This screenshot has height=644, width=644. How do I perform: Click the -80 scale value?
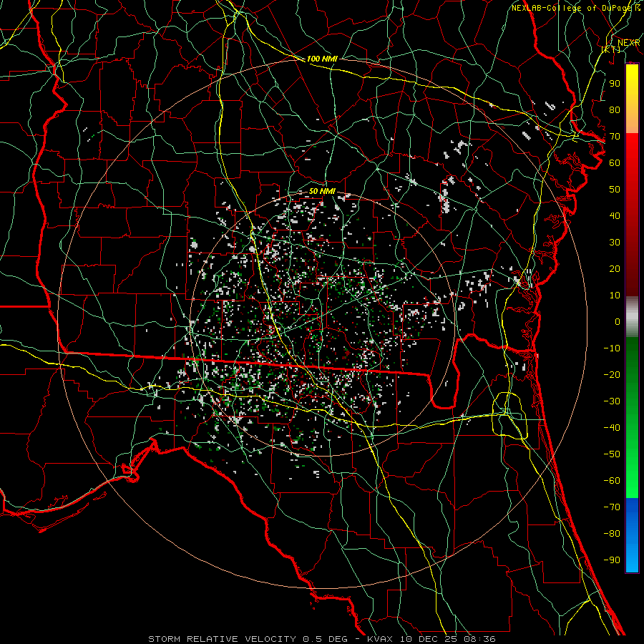[612, 534]
